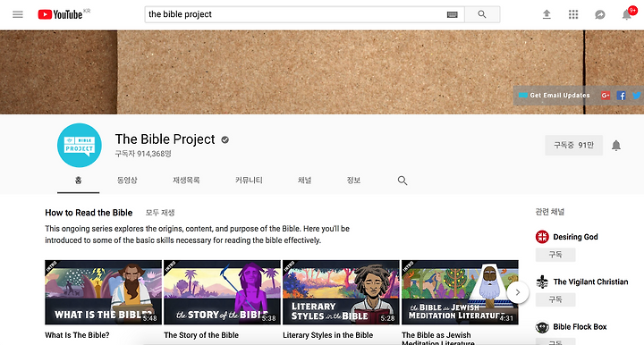Click the Google Plus banner icon
This screenshot has height=345, width=644.
pyautogui.click(x=606, y=96)
